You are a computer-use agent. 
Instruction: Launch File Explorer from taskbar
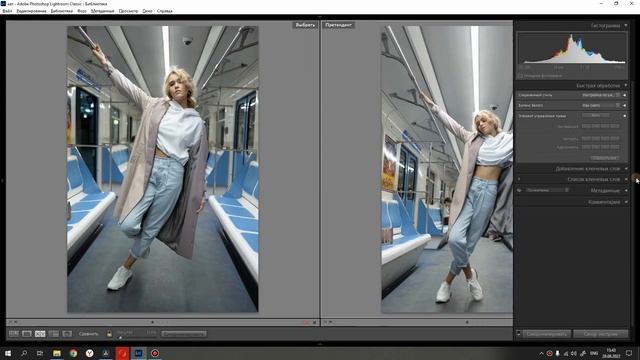point(57,353)
